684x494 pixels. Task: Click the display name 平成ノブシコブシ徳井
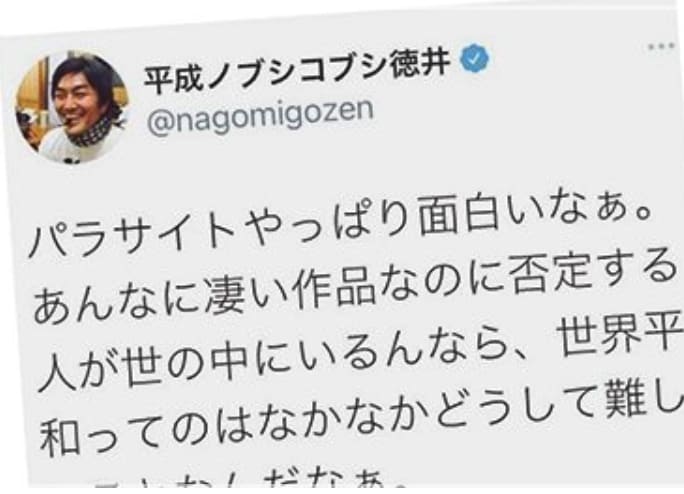[297, 72]
